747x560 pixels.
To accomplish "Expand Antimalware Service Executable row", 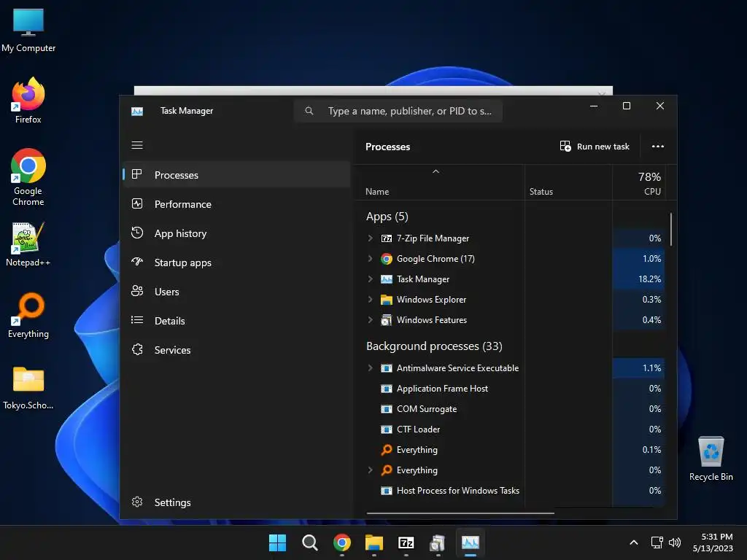I will point(370,368).
